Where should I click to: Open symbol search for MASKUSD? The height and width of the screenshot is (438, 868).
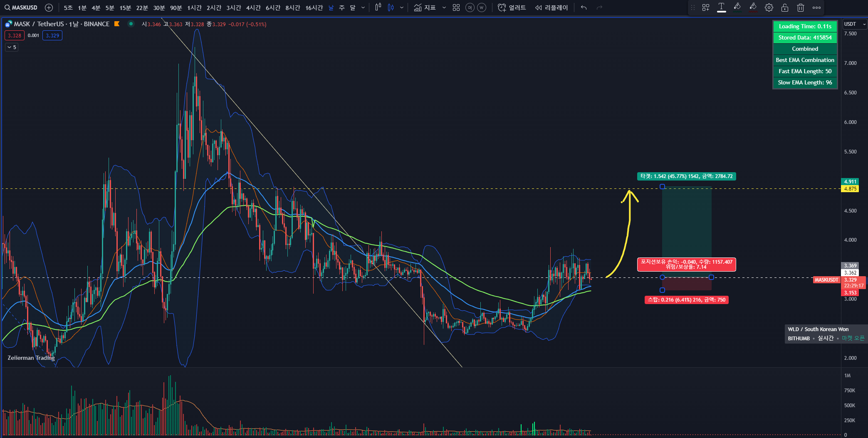pos(21,7)
